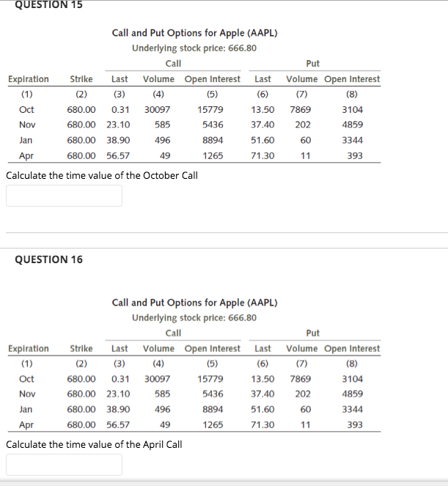Viewport: 448px width, 486px height.
Task: Click the underlying stock price 666.80 in Question 15
Action: 242,48
